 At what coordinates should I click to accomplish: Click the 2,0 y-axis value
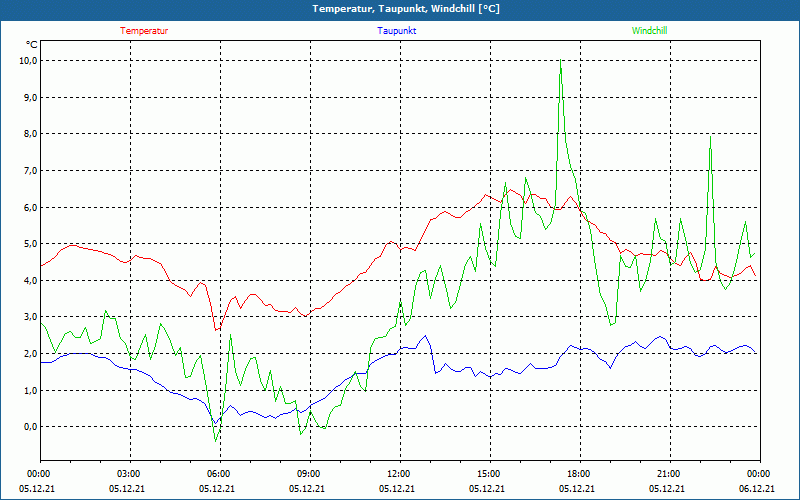pos(30,354)
